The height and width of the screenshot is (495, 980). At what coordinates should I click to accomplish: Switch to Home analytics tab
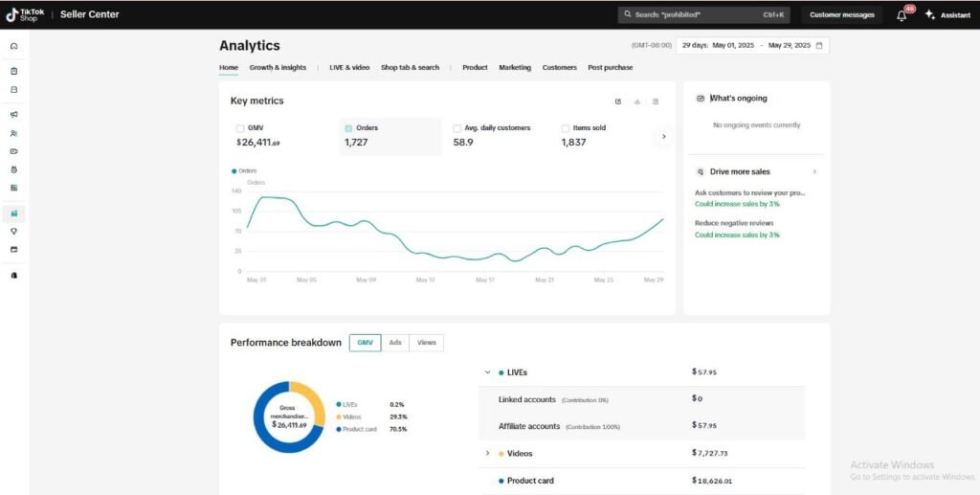[229, 67]
